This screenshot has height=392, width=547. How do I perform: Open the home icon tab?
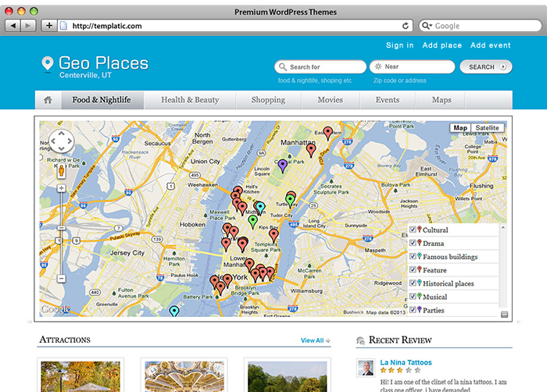[48, 100]
